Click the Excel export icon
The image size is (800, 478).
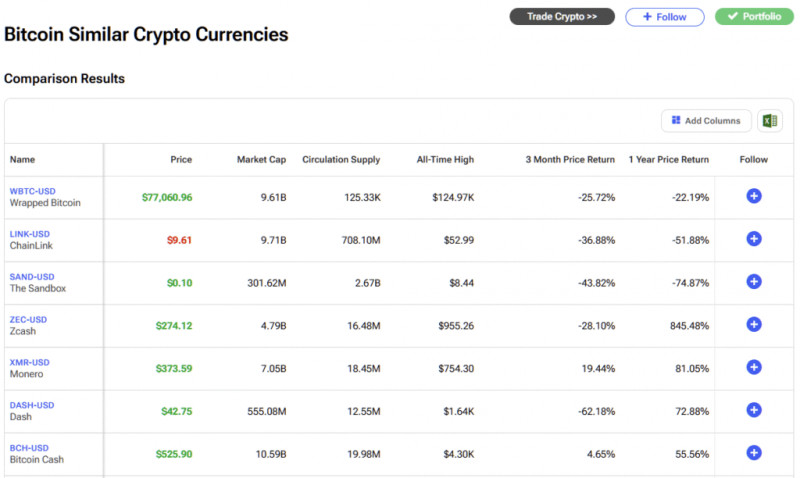coord(769,121)
